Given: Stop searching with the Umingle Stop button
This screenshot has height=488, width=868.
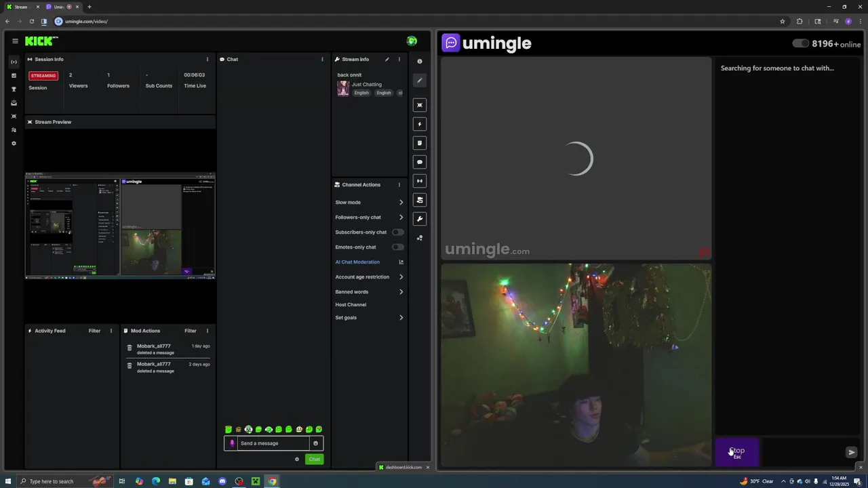Looking at the screenshot, I should tap(737, 452).
